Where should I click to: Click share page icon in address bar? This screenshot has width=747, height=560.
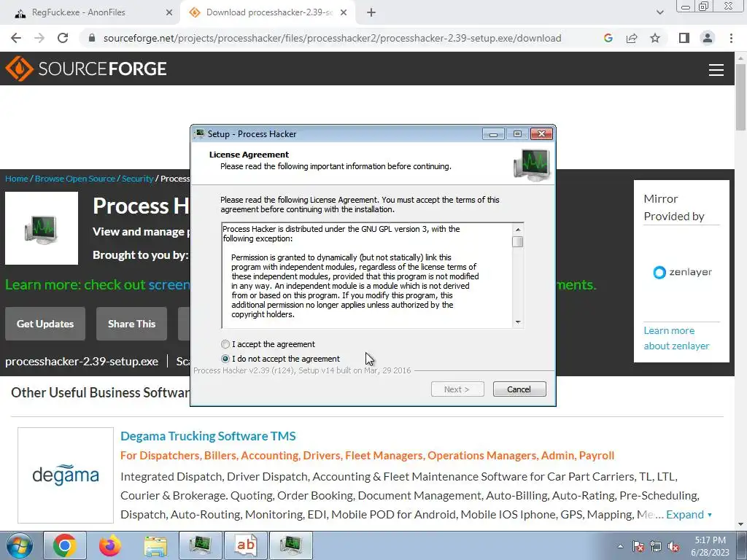(x=632, y=38)
